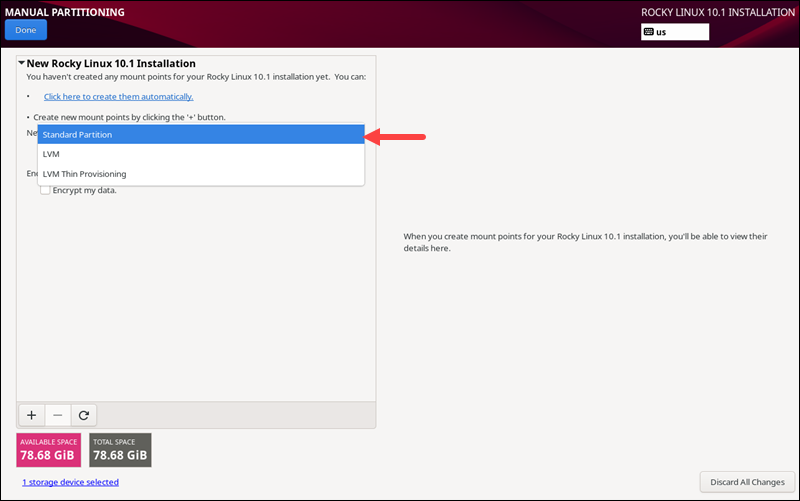Click the reload storage configuration icon
Image resolution: width=800 pixels, height=501 pixels.
click(x=83, y=415)
